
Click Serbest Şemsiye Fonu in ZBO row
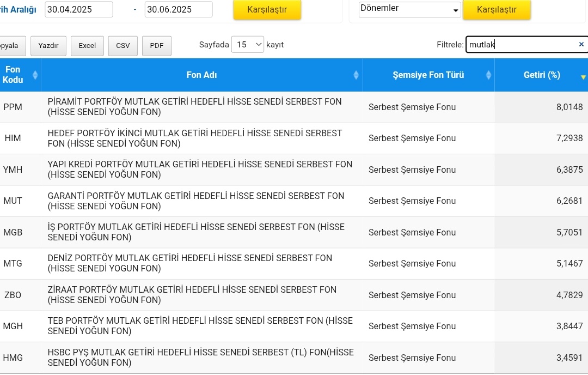point(412,295)
